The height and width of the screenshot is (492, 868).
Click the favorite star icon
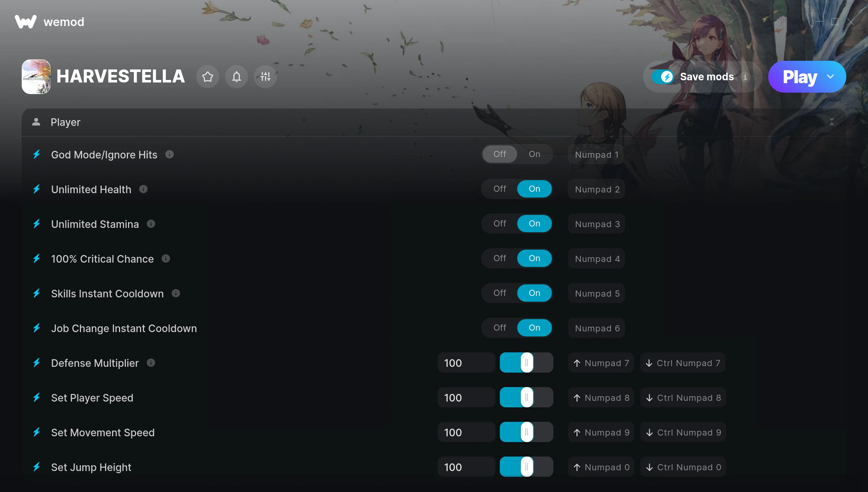pos(208,77)
